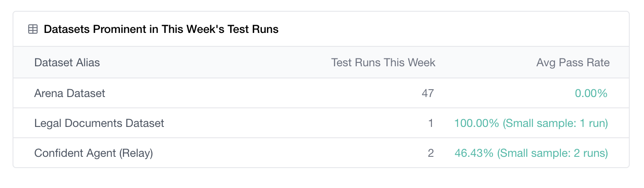644x188 pixels.
Task: Click the 47 test runs count
Action: click(x=428, y=93)
